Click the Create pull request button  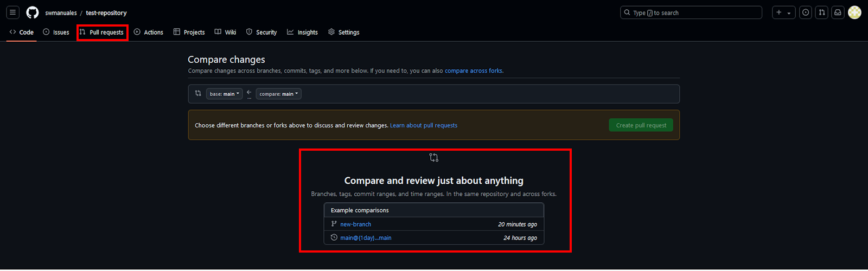tap(641, 125)
